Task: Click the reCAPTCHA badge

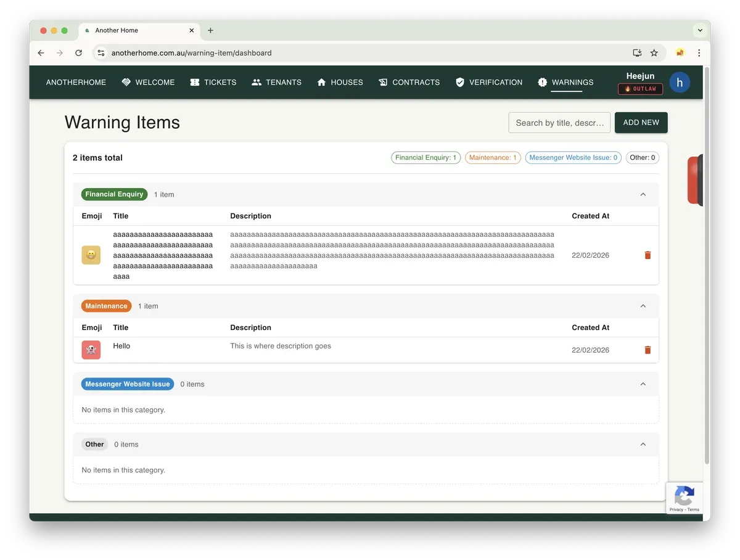Action: tap(684, 498)
